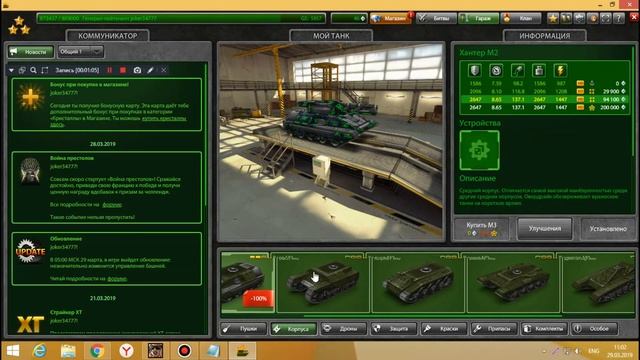Expand the recorder toolbar dropdown arrow

coord(11,70)
